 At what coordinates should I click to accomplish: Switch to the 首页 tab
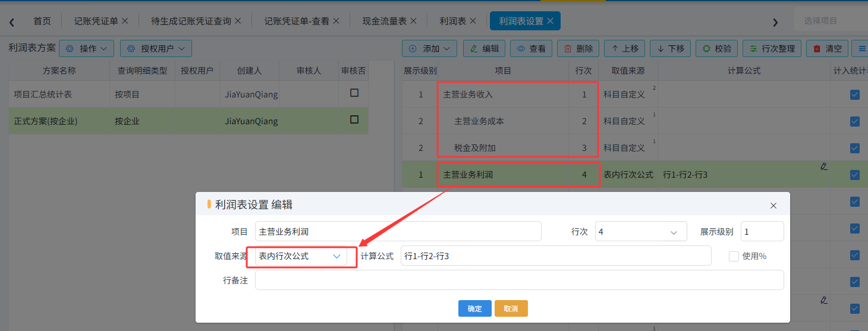42,21
